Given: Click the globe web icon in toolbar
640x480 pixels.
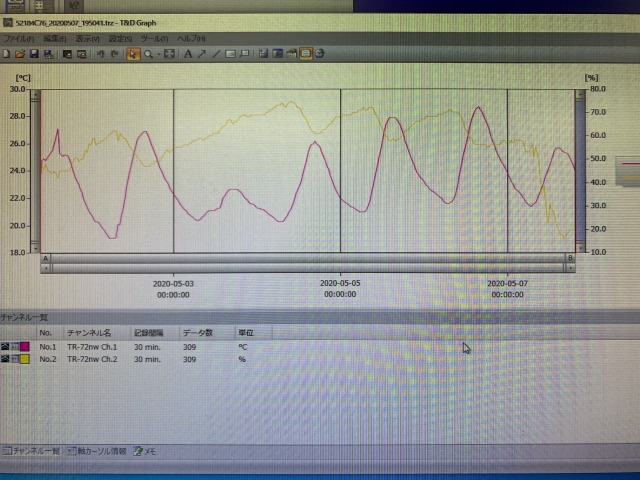Looking at the screenshot, I should (x=320, y=54).
